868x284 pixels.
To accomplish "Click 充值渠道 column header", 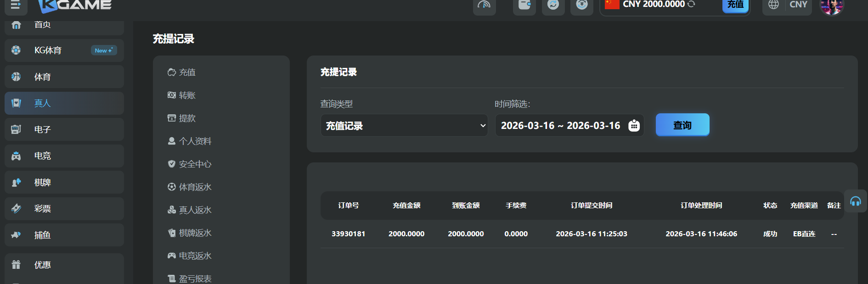I will pos(804,206).
